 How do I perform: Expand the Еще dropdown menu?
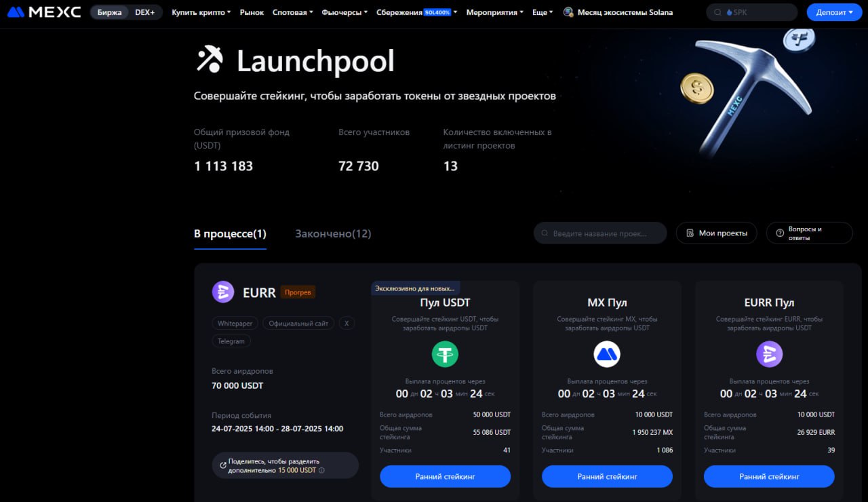(x=542, y=12)
